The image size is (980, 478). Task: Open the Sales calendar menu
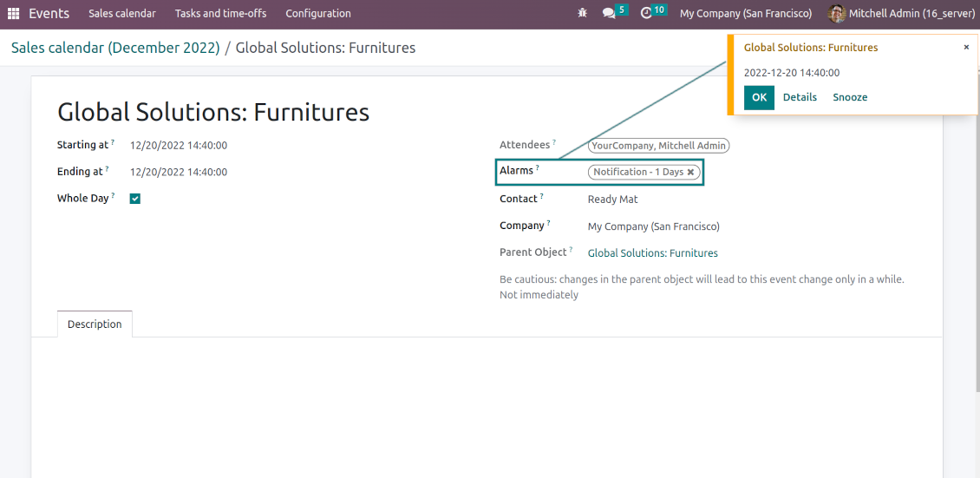tap(122, 14)
